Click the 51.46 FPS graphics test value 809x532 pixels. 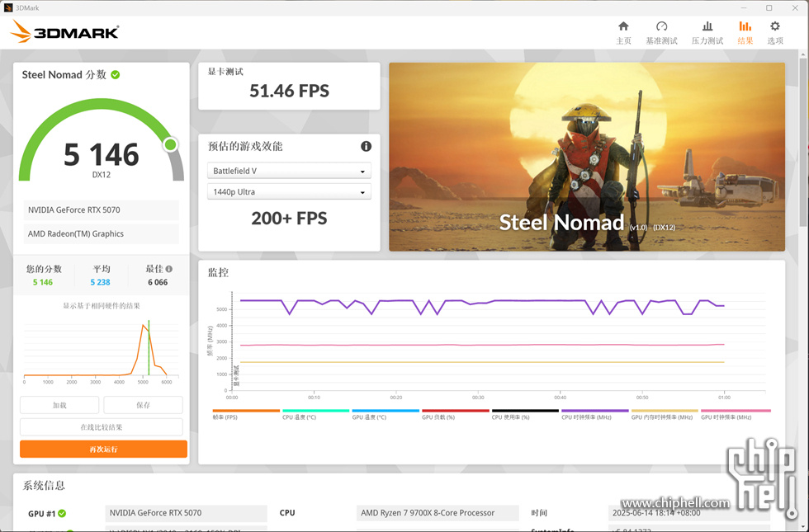[x=289, y=91]
